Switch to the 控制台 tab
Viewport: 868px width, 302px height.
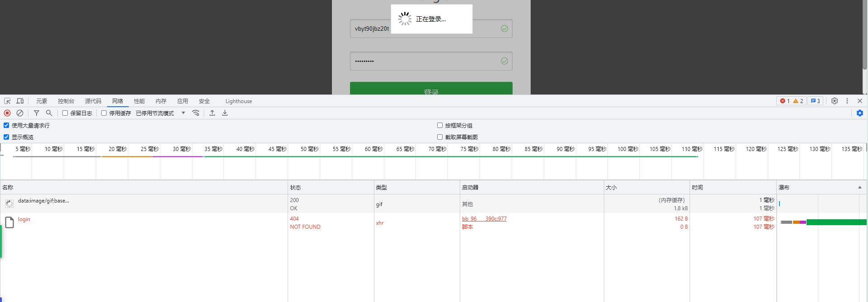pos(66,101)
